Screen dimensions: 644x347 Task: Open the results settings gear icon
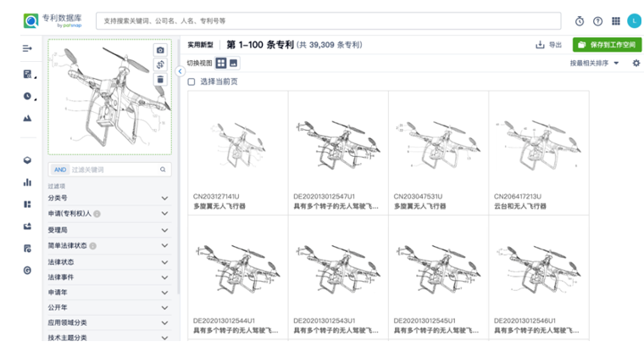[x=636, y=63]
